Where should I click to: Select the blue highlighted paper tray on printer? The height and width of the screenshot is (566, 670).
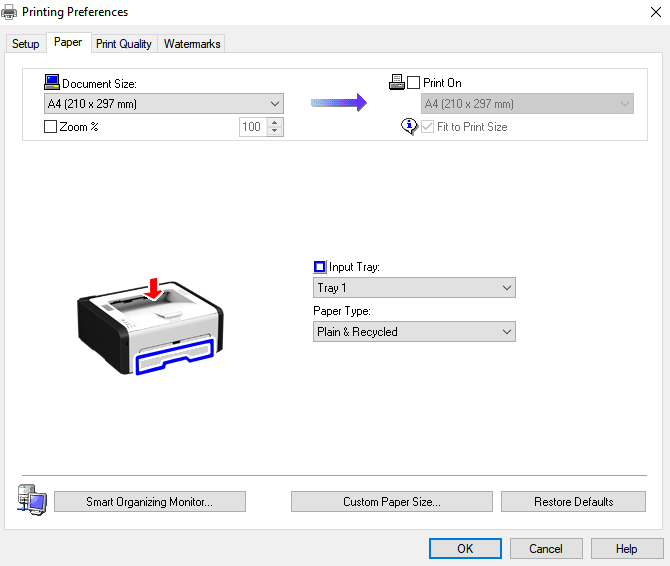point(175,356)
